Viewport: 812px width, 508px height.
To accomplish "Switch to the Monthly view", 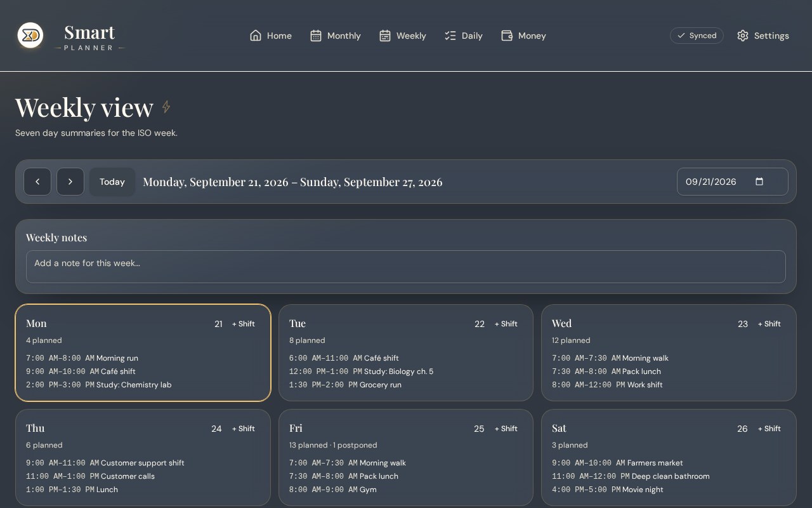I will click(336, 36).
